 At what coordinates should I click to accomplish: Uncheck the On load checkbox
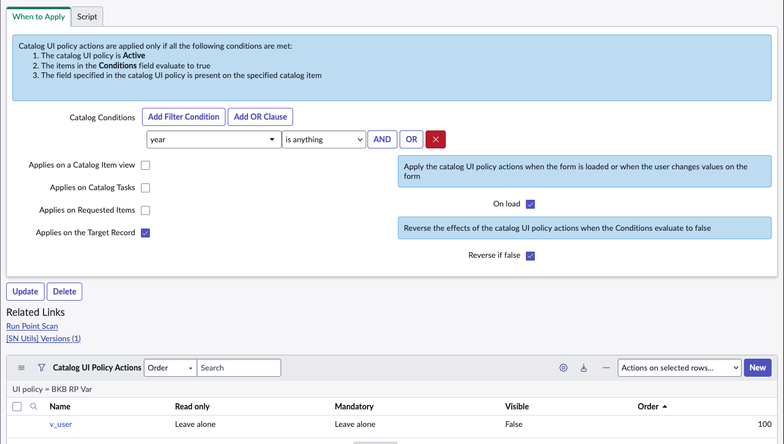point(530,204)
